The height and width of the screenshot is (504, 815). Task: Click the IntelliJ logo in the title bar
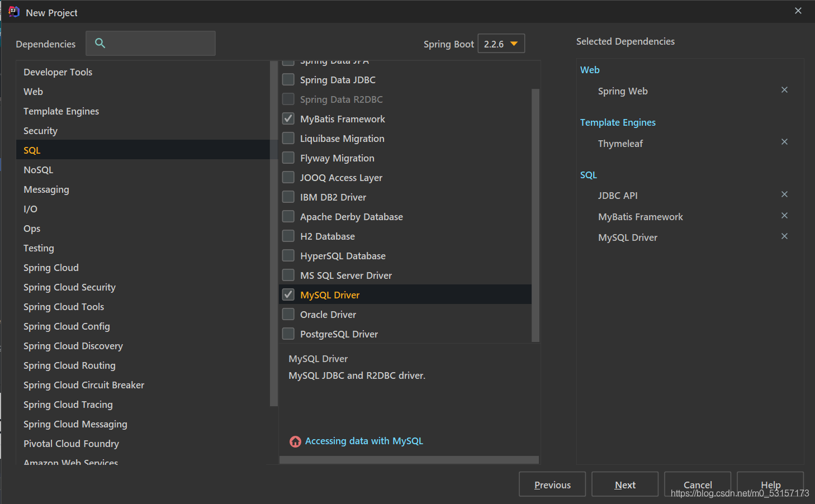tap(14, 12)
